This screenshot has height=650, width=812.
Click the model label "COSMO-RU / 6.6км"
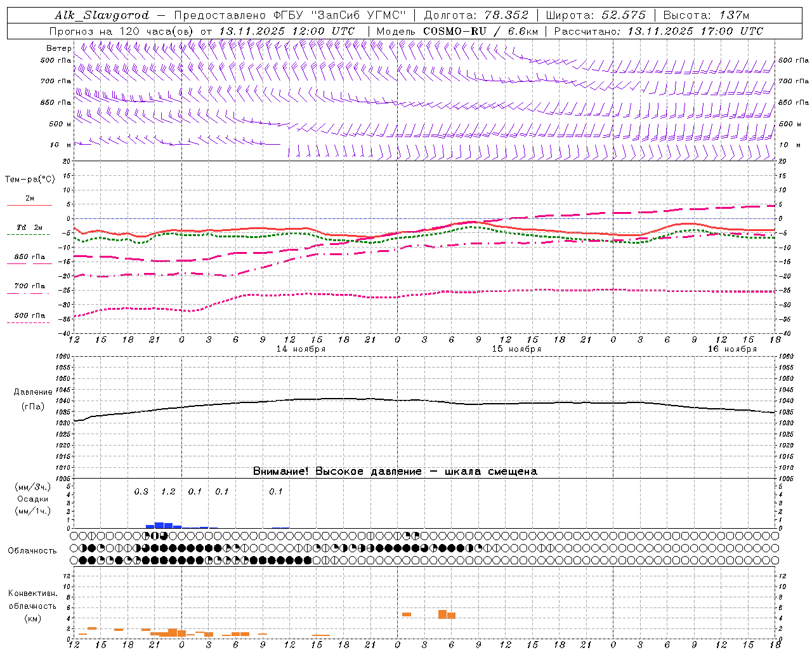pyautogui.click(x=480, y=31)
